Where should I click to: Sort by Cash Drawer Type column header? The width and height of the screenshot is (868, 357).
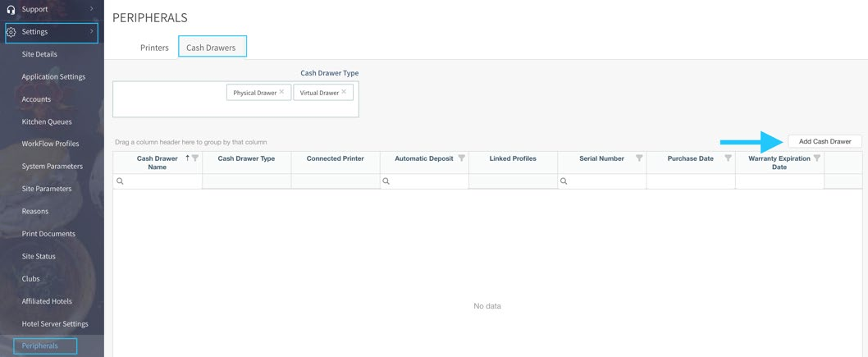[x=246, y=158]
